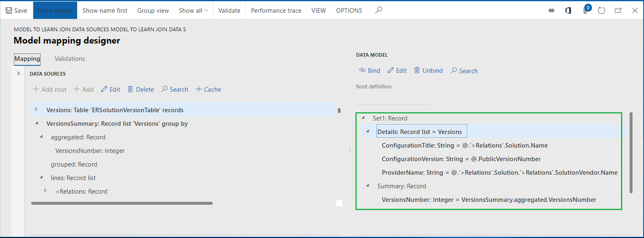The width and height of the screenshot is (644, 238).
Task: Expand the left side pane arrow
Action: [x=18, y=74]
